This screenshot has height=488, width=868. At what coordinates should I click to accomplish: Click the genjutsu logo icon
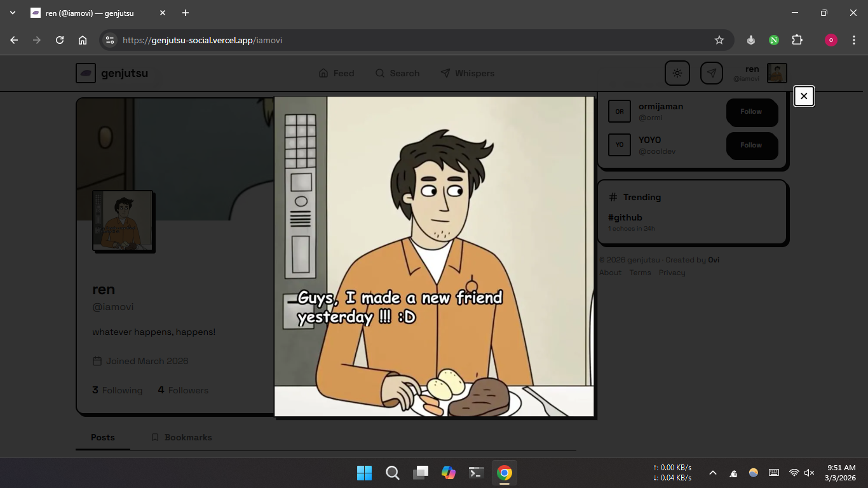[86, 73]
